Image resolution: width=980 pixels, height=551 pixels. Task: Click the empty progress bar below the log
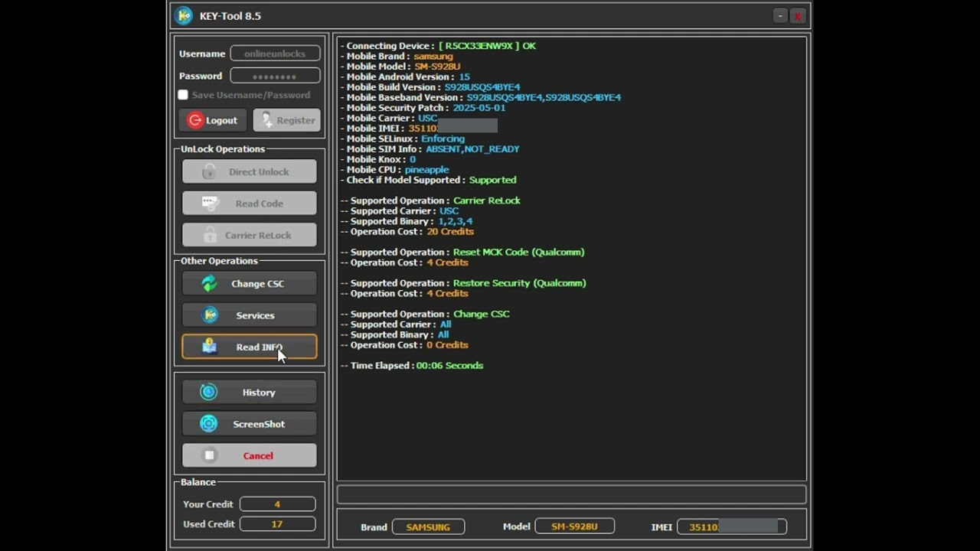pyautogui.click(x=571, y=494)
